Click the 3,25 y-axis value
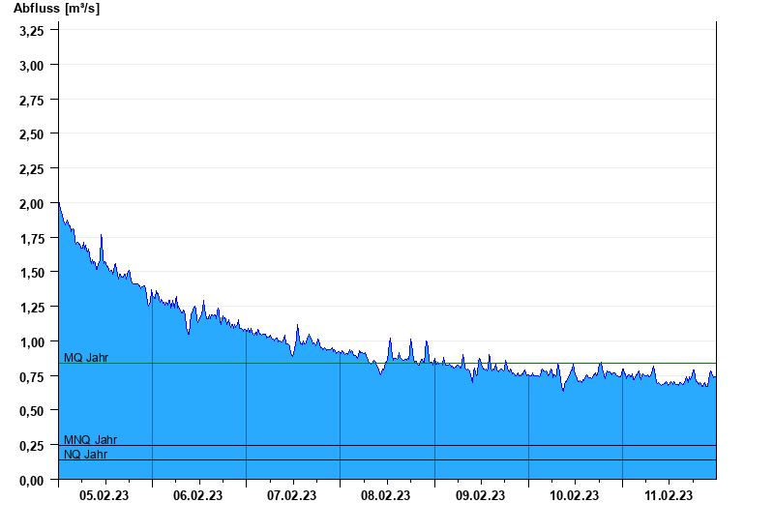 (x=32, y=31)
